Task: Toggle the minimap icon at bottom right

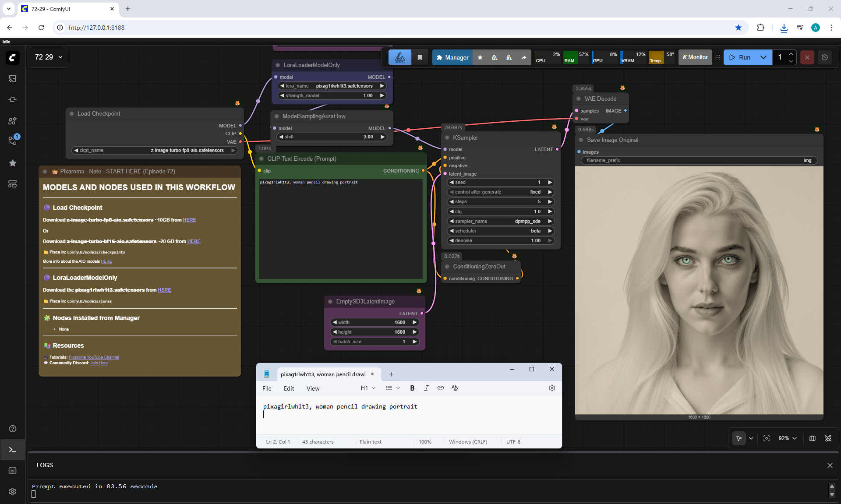Action: click(x=812, y=438)
